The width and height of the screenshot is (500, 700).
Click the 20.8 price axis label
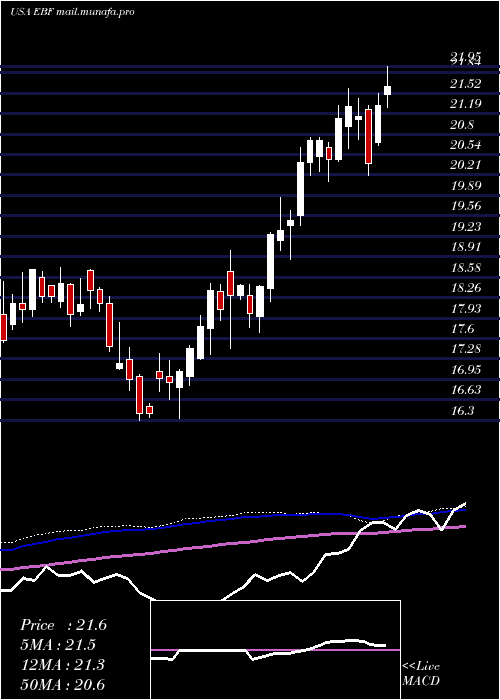pyautogui.click(x=462, y=125)
